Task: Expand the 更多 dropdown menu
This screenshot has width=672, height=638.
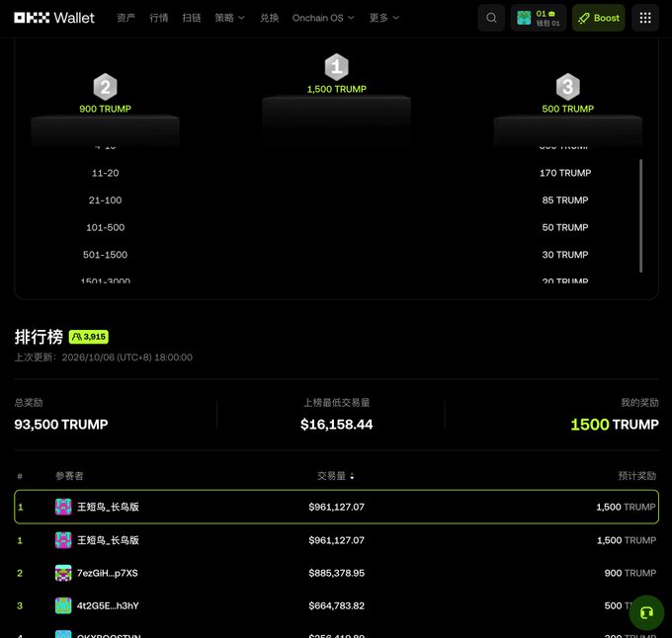Action: pyautogui.click(x=384, y=18)
